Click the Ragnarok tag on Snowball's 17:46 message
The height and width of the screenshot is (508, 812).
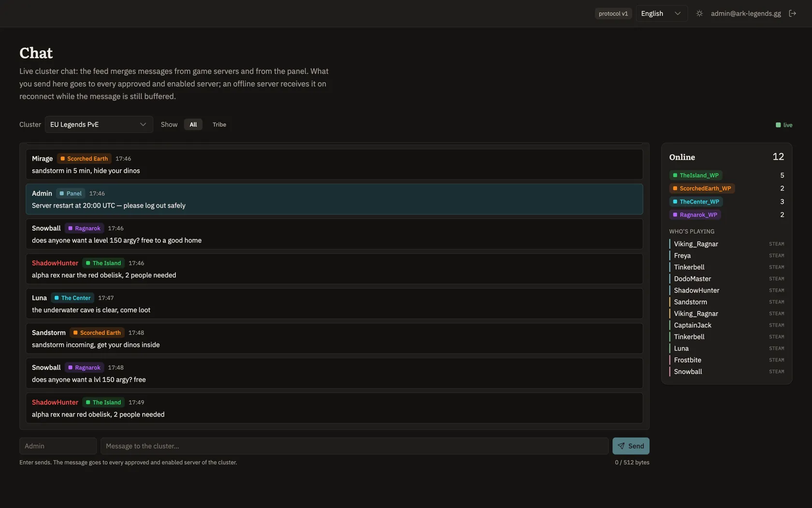coord(84,228)
